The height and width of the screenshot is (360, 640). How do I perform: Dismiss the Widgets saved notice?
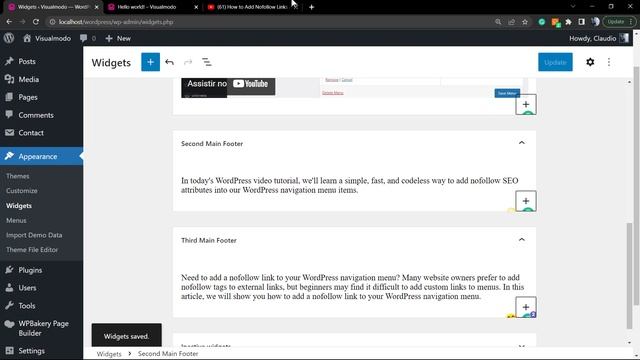127,336
